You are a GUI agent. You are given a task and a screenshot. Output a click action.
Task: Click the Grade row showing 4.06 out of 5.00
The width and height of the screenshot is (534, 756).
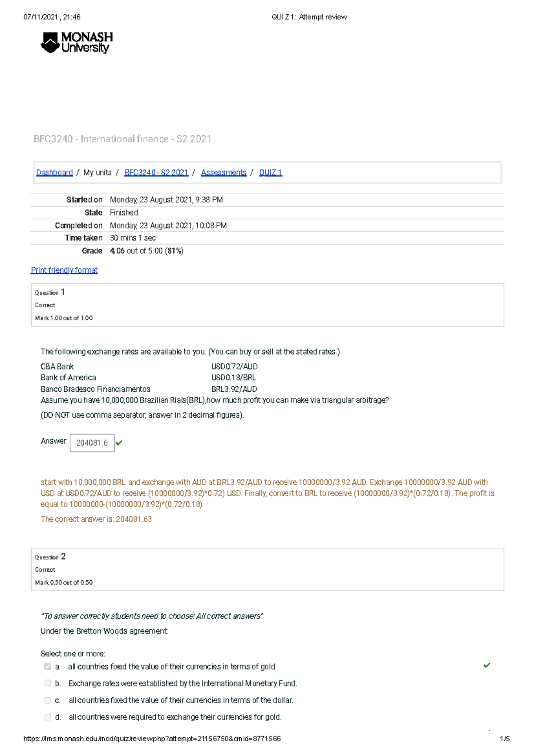pos(146,251)
